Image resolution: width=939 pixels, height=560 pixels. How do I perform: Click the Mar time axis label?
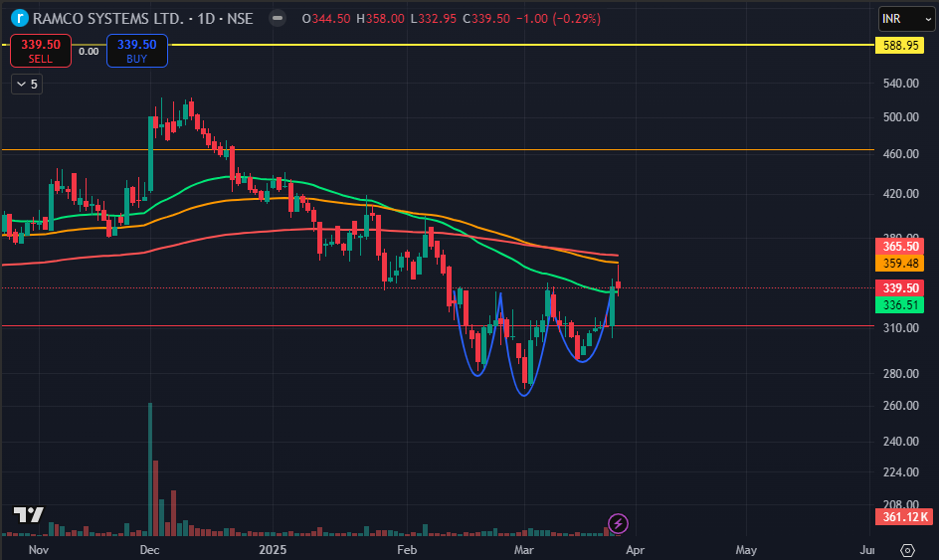click(x=523, y=550)
